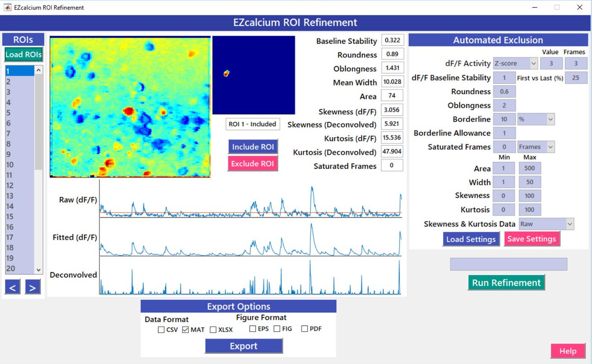592x364 pixels.
Task: Enable XLSX data format checkbox
Action: [x=213, y=329]
